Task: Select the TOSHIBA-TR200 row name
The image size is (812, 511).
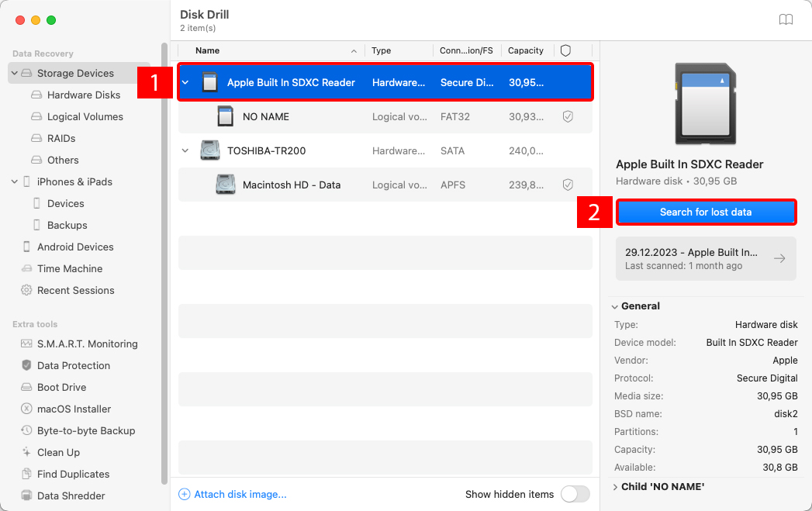Action: pos(267,150)
